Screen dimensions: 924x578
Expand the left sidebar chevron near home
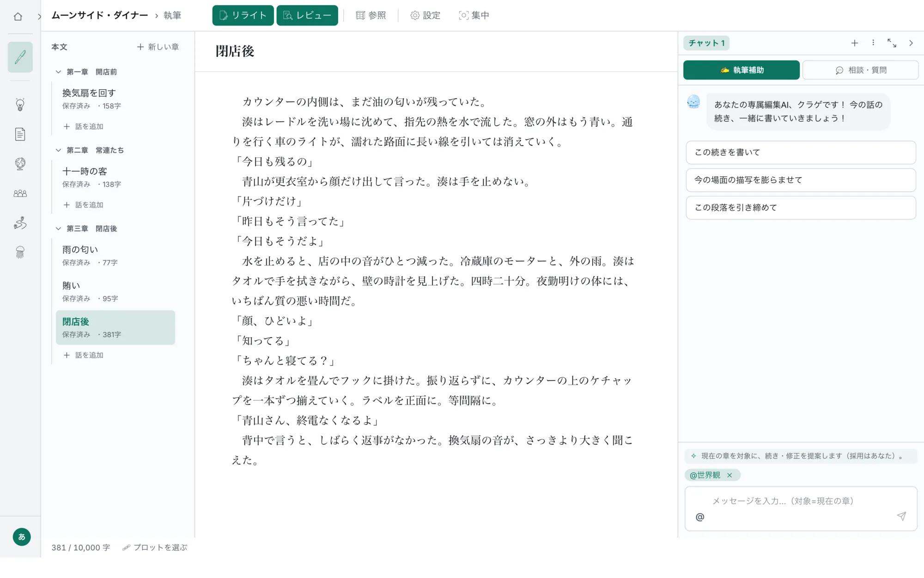[x=39, y=17]
